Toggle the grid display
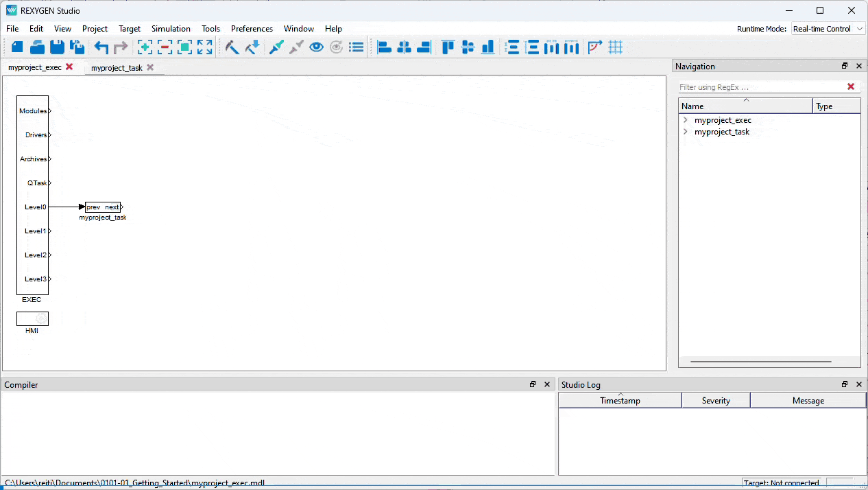The width and height of the screenshot is (868, 490). click(x=615, y=47)
